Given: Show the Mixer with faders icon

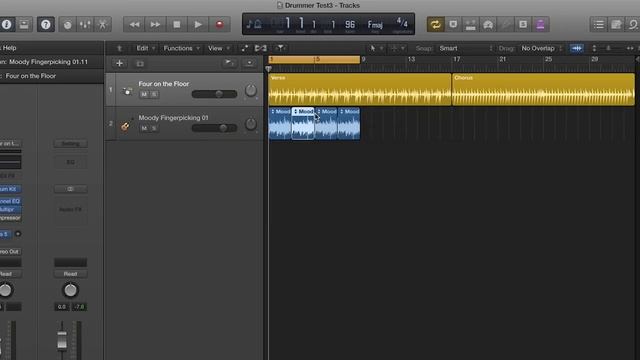Looking at the screenshot, I should click(85, 24).
